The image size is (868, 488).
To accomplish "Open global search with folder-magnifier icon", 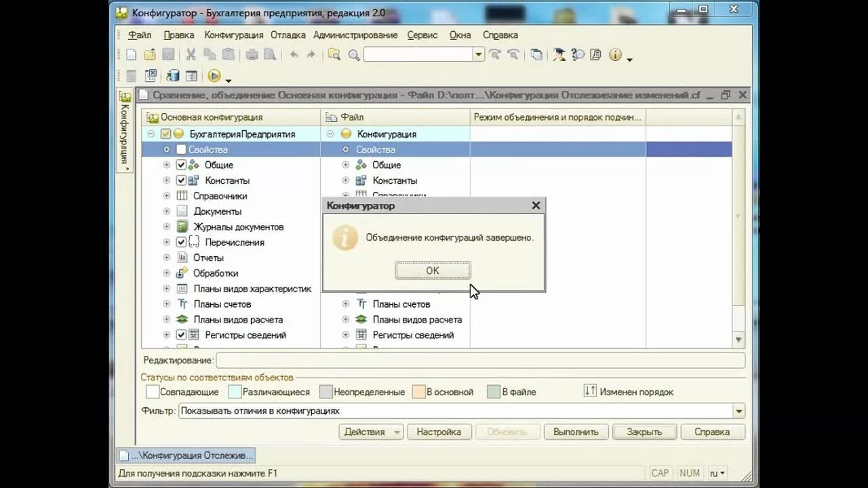I will pos(334,55).
